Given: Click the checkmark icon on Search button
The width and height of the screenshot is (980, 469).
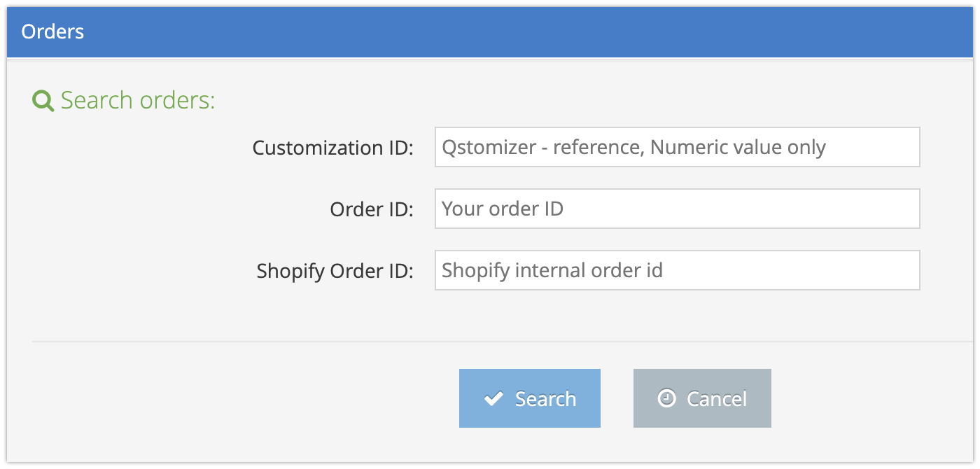Looking at the screenshot, I should coord(493,399).
